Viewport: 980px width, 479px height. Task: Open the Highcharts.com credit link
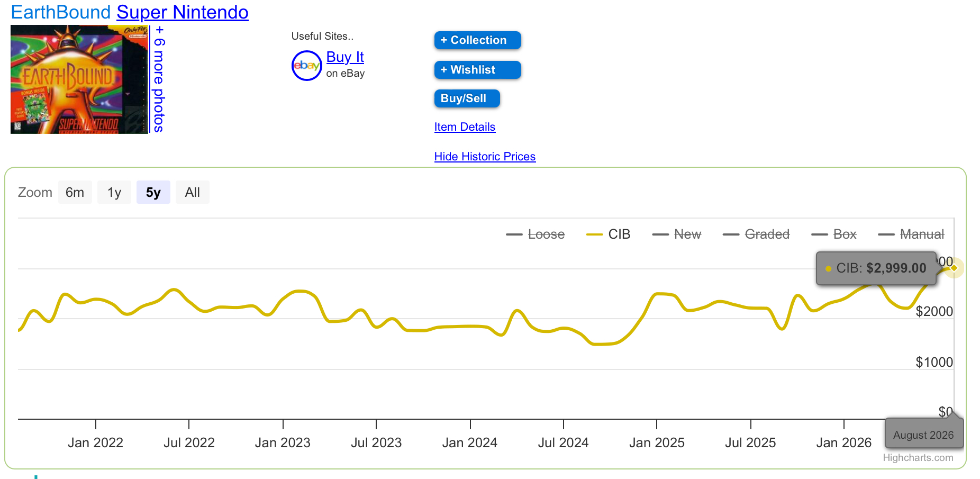918,458
